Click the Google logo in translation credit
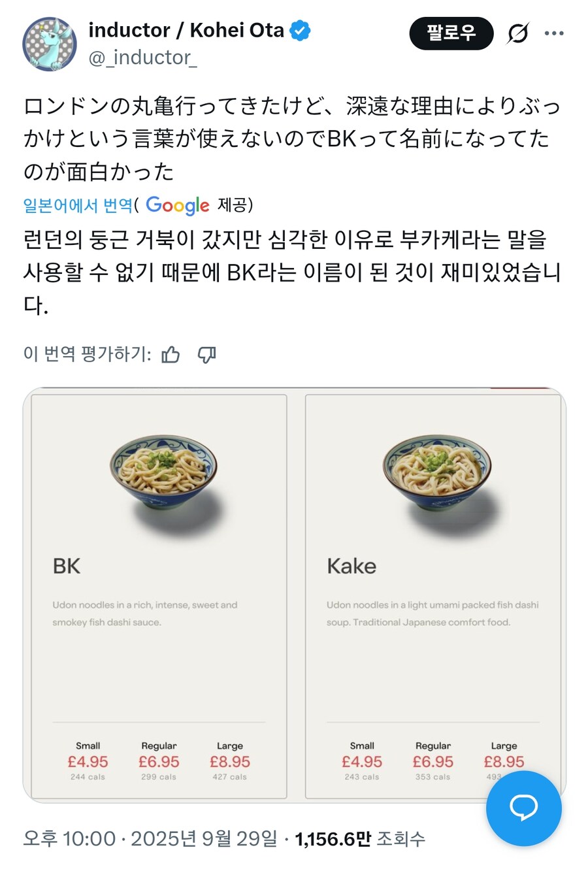The height and width of the screenshot is (869, 588). [x=178, y=205]
